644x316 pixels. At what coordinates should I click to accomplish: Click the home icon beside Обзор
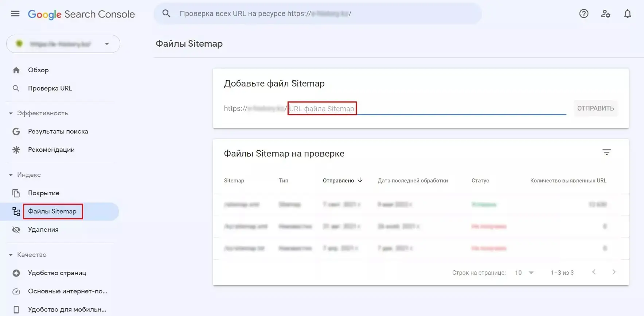[x=16, y=70]
